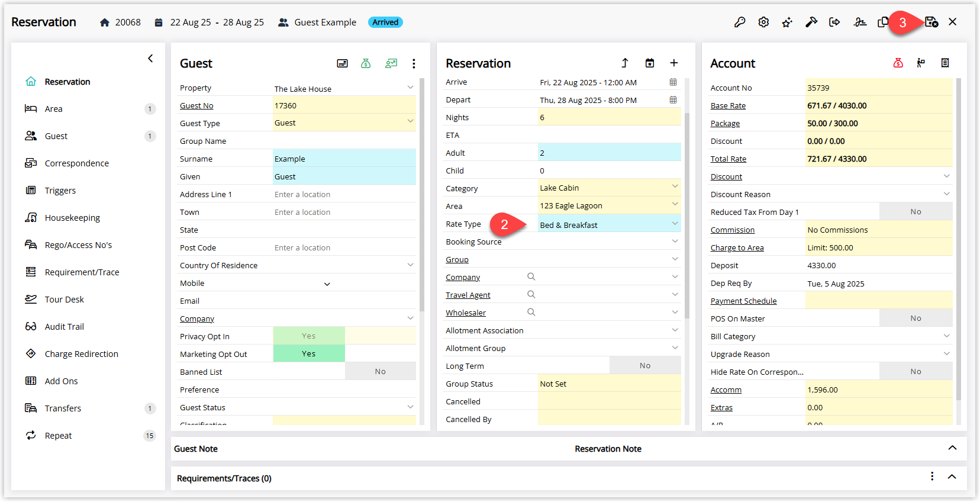Click the Payment Schedule link

click(x=743, y=301)
